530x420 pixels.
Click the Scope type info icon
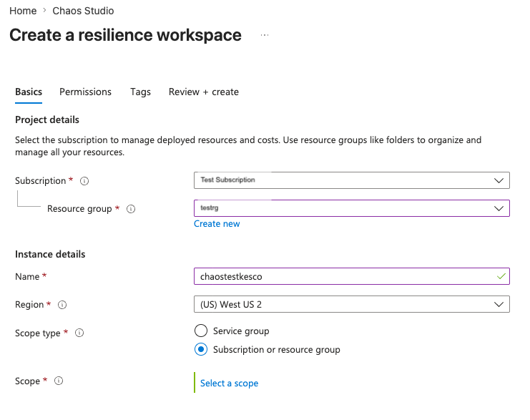coord(79,333)
